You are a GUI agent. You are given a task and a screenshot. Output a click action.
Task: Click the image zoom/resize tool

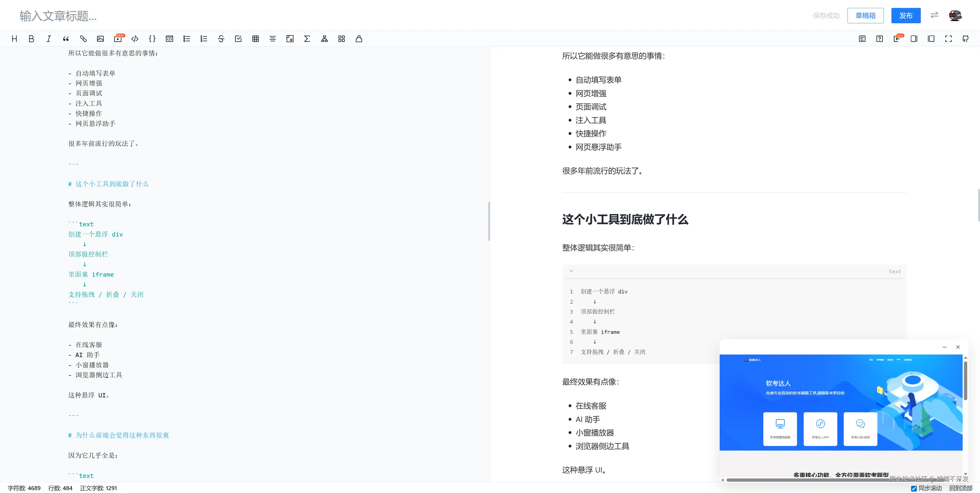pyautogui.click(x=290, y=39)
